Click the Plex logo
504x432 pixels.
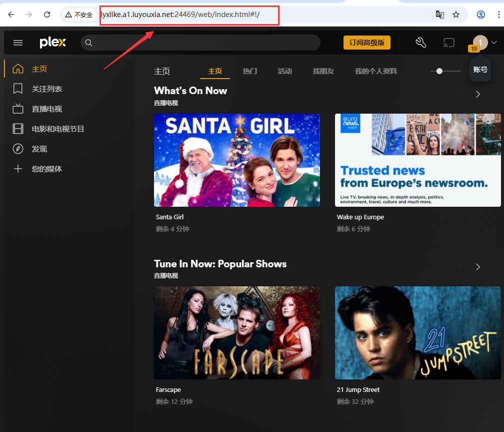click(52, 42)
